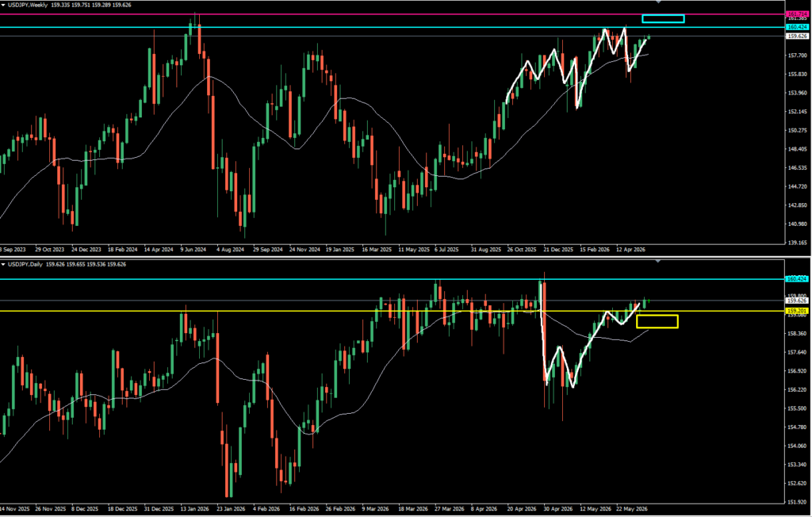
Task: Click the 23 Jan 2026 date label
Action: pos(231,509)
